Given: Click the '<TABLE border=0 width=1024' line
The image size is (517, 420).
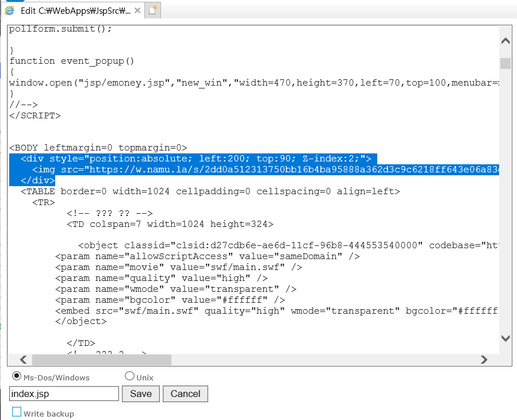Looking at the screenshot, I should pos(210,191).
